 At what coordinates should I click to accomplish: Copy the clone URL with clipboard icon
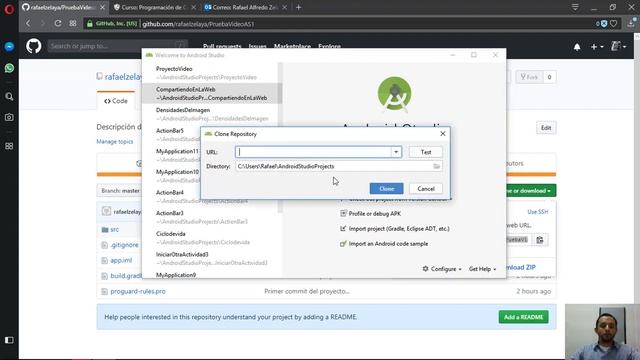point(540,240)
